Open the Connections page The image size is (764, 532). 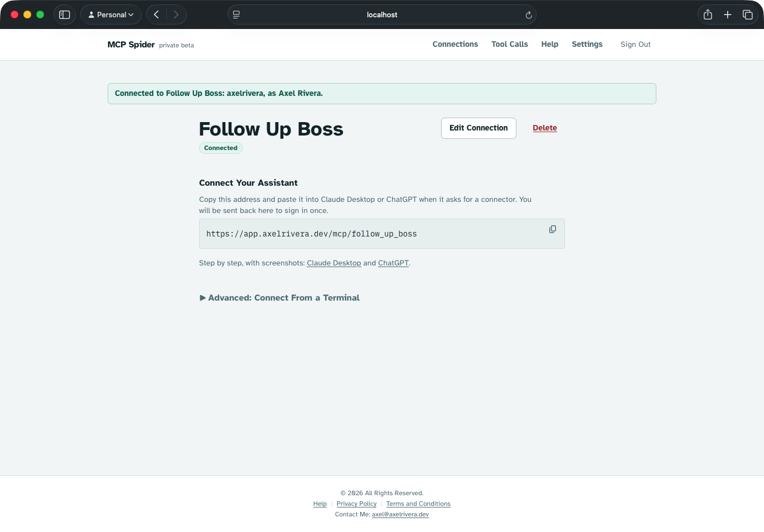455,44
